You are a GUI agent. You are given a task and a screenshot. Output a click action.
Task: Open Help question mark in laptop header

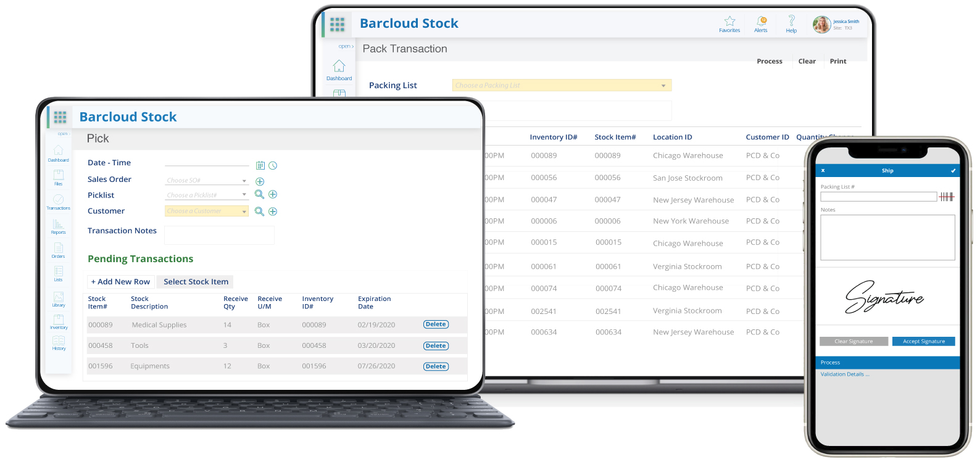click(791, 24)
